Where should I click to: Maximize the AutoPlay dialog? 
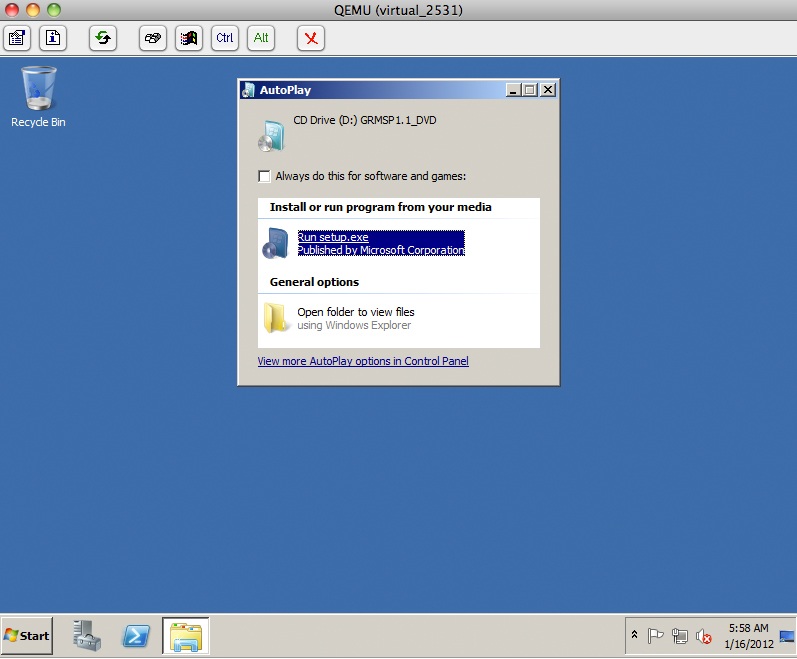pyautogui.click(x=530, y=90)
